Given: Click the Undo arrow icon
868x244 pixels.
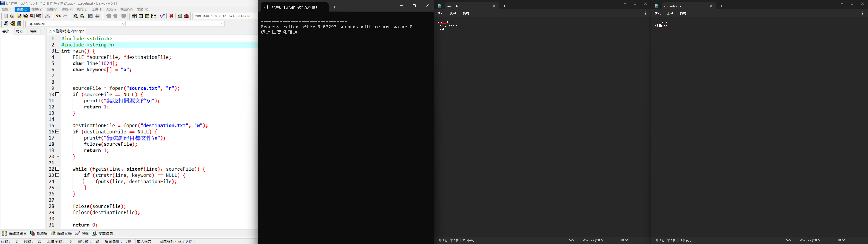Looking at the screenshot, I should coord(58,16).
